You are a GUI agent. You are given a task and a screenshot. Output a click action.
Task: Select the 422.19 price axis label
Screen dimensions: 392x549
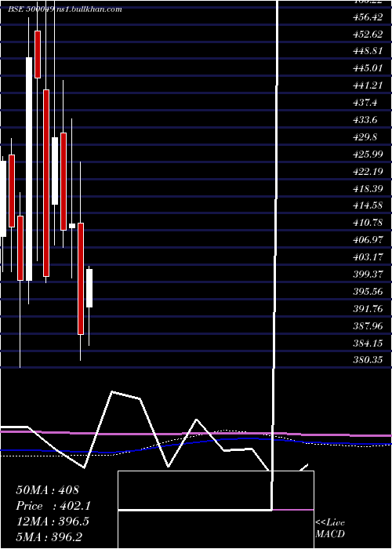(368, 171)
